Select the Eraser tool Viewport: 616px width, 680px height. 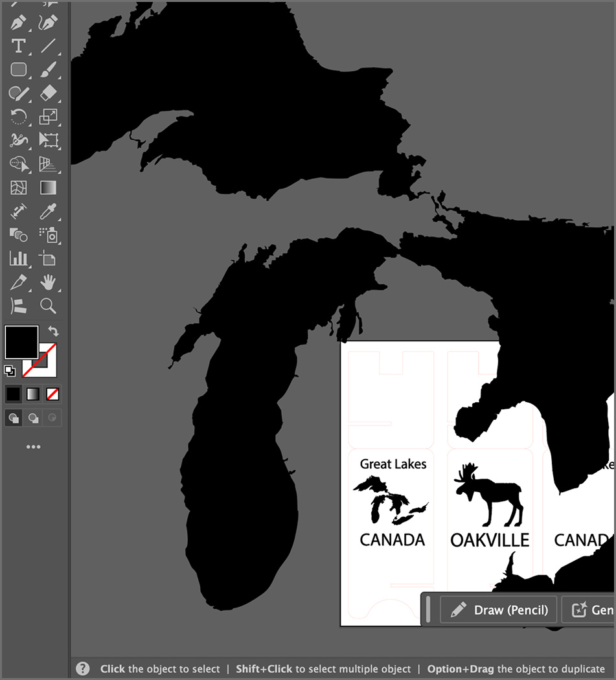pyautogui.click(x=49, y=93)
